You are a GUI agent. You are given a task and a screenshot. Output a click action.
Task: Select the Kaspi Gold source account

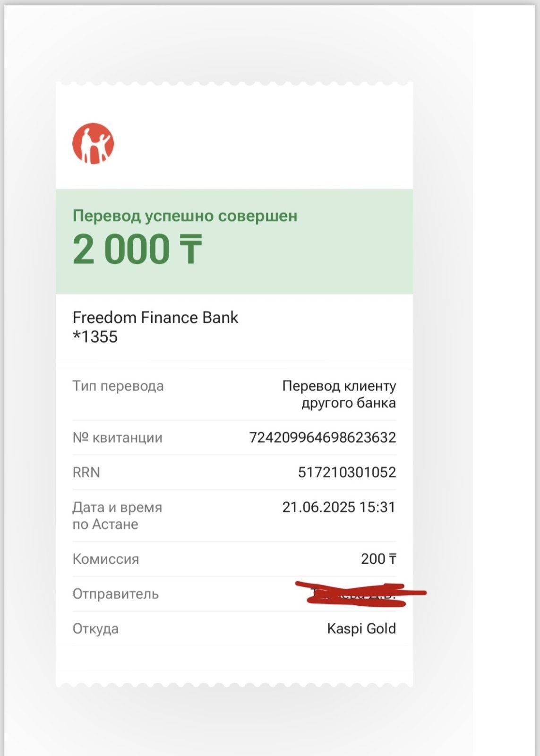tap(361, 629)
